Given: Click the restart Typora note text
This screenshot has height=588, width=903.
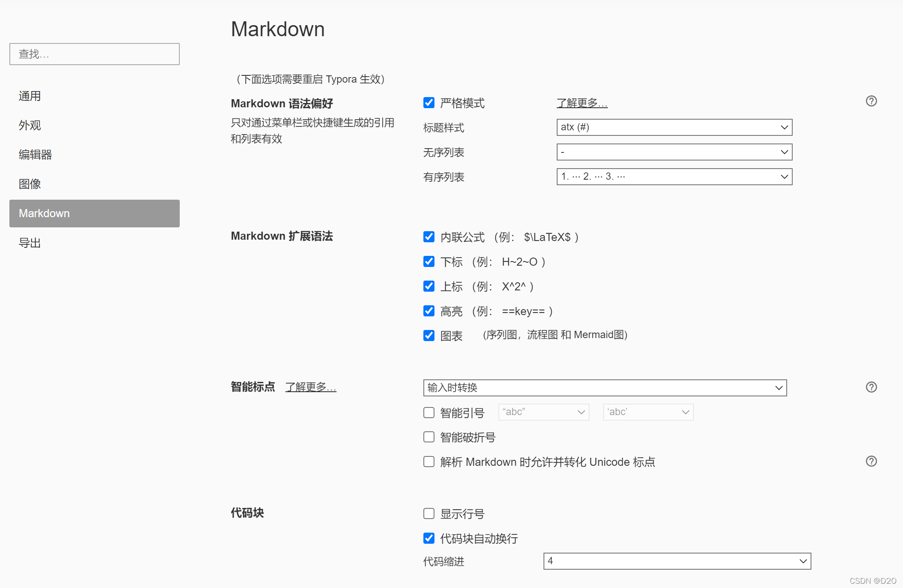Looking at the screenshot, I should coord(310,79).
